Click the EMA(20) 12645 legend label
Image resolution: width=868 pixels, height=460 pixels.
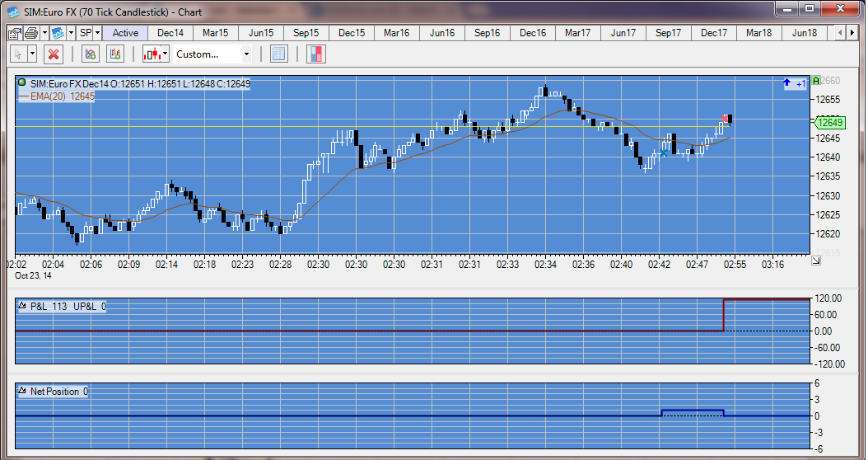coord(62,96)
